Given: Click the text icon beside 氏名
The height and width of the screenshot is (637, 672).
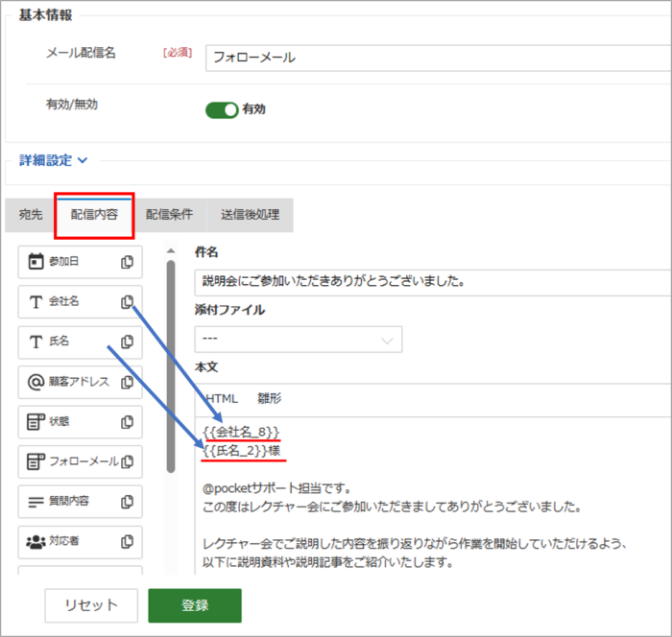Looking at the screenshot, I should pos(36,342).
